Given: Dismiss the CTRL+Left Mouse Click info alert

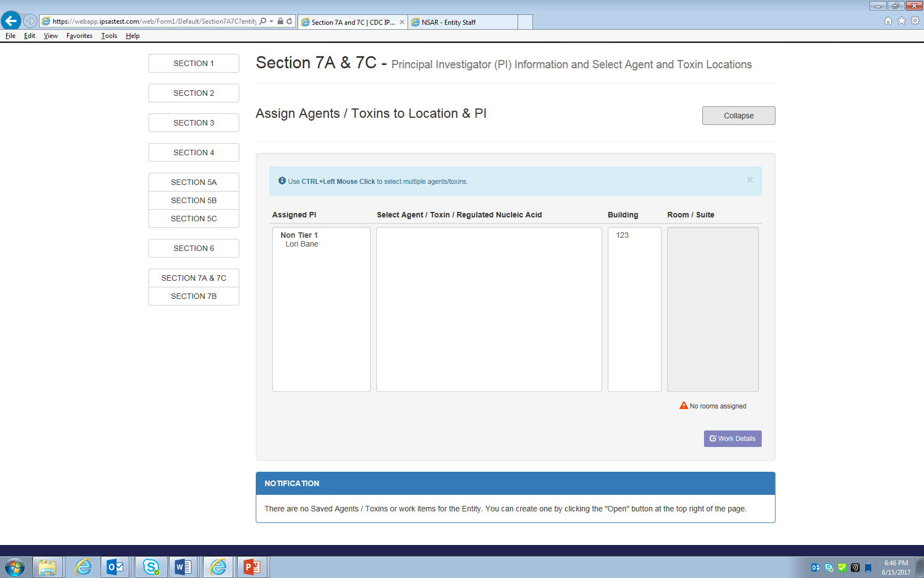Looking at the screenshot, I should 750,180.
